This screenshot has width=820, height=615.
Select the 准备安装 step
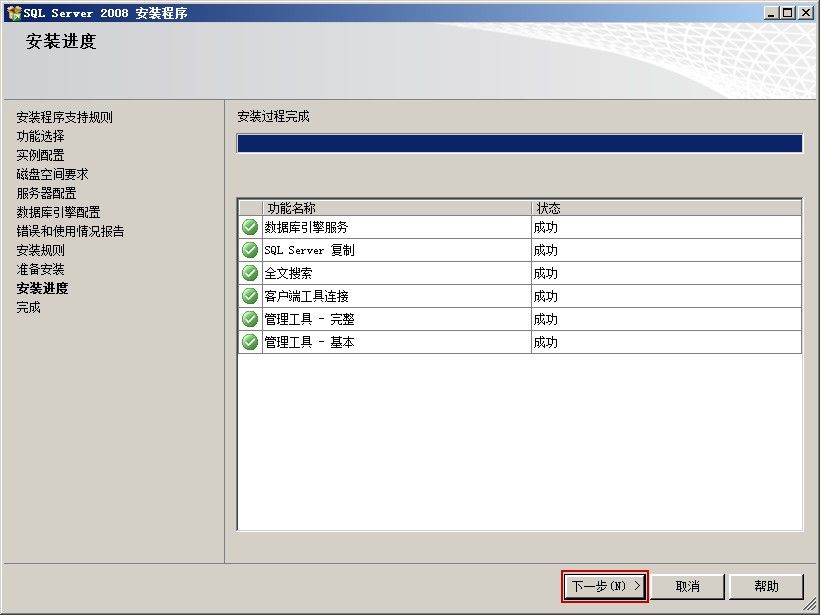click(x=40, y=269)
